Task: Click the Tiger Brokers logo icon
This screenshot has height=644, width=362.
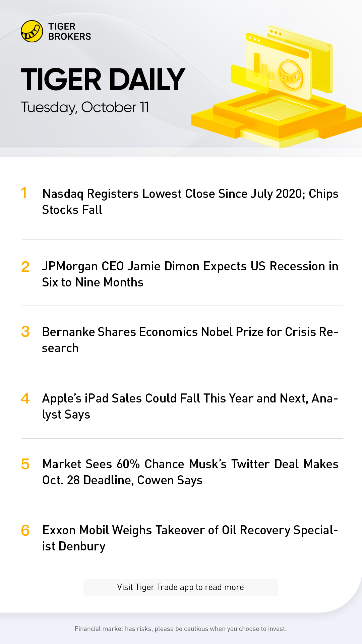Action: pos(32,31)
